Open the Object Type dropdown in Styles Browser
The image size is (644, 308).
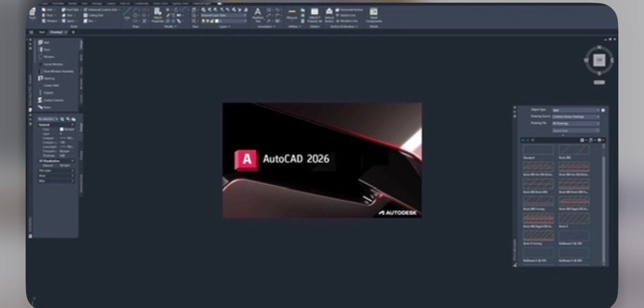pos(576,110)
